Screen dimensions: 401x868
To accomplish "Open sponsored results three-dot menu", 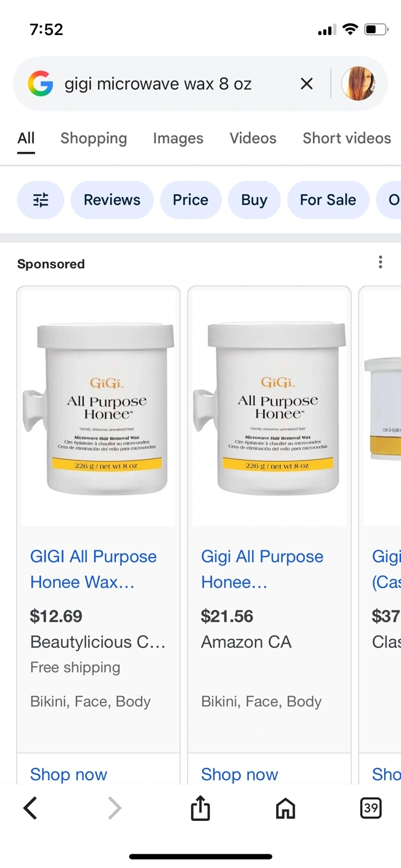I will (x=380, y=262).
